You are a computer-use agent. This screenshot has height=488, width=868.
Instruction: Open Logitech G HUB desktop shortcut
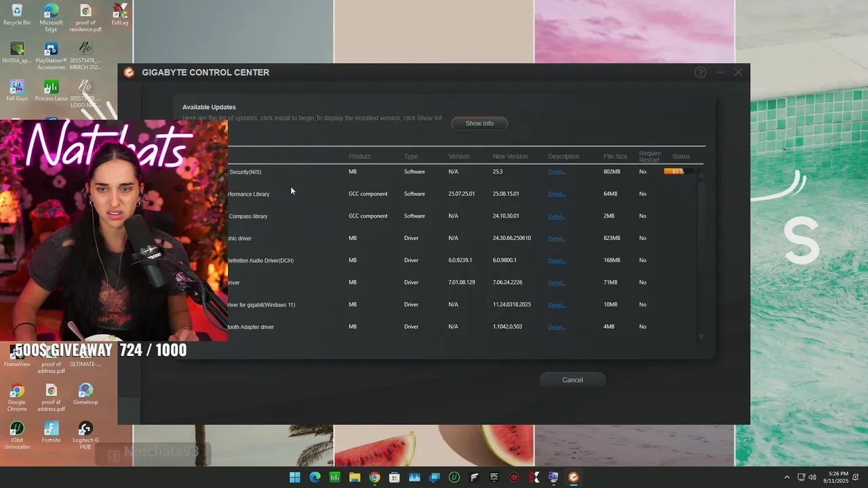pyautogui.click(x=85, y=436)
